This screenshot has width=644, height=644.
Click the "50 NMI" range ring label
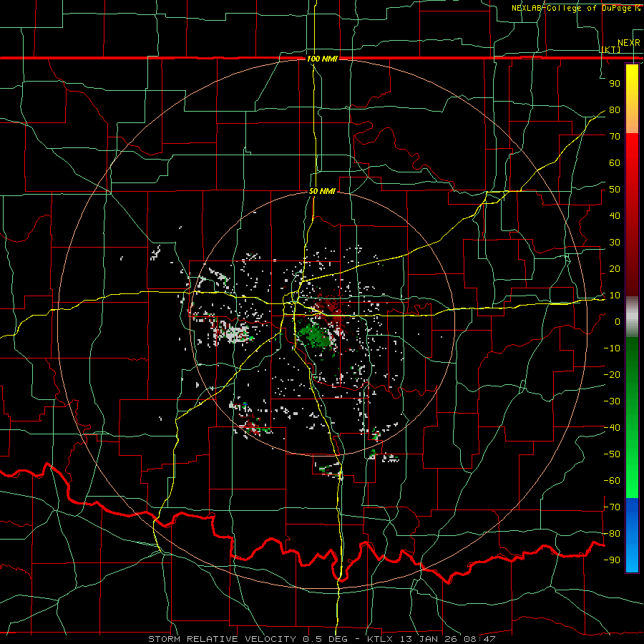pyautogui.click(x=322, y=191)
